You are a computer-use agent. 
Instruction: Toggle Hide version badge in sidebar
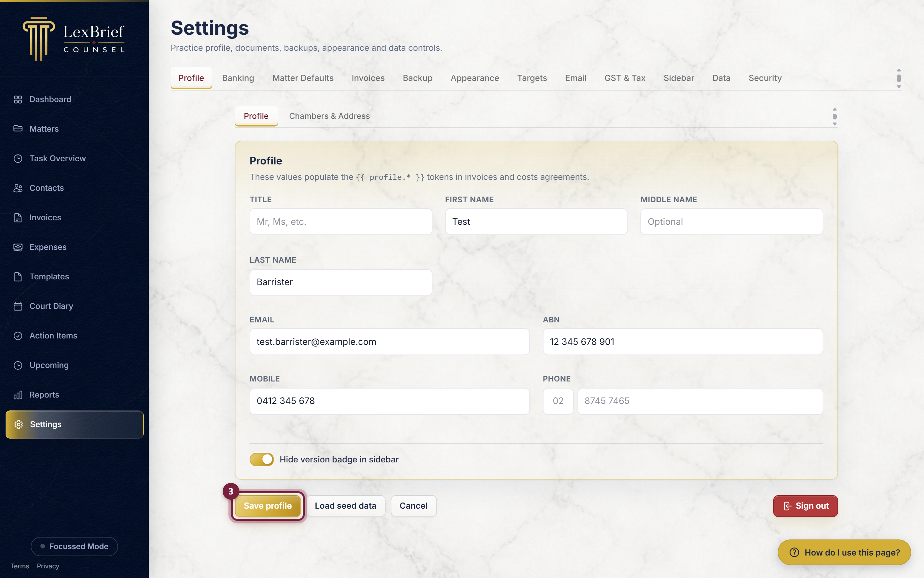click(261, 460)
